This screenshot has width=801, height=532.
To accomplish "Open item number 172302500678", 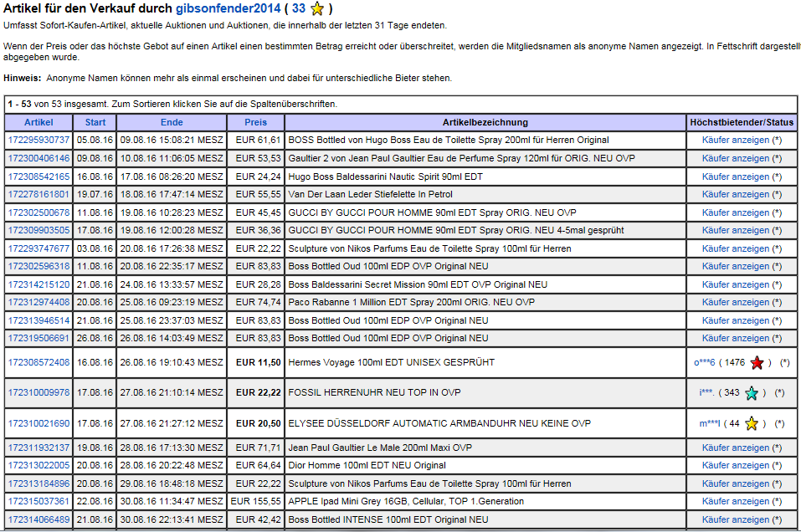I will point(39,212).
